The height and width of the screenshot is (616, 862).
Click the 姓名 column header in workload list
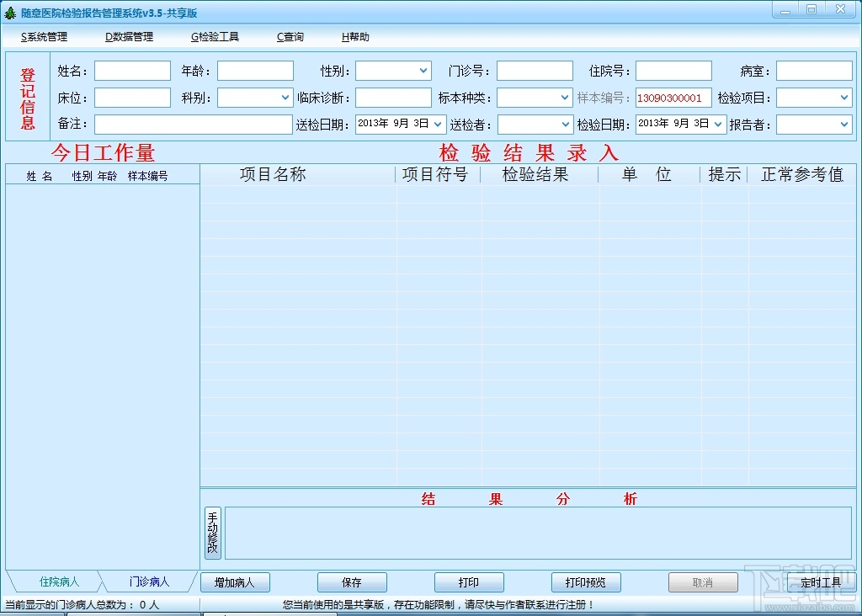(x=40, y=176)
